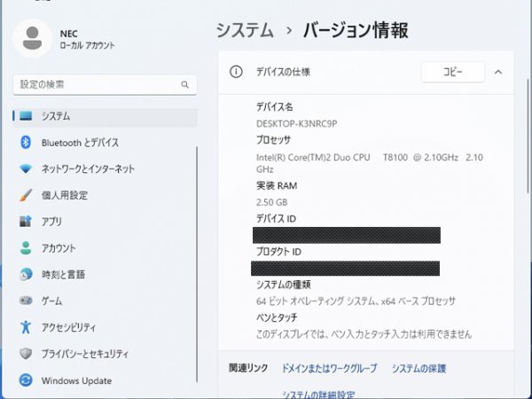Click NEC account name

point(69,34)
